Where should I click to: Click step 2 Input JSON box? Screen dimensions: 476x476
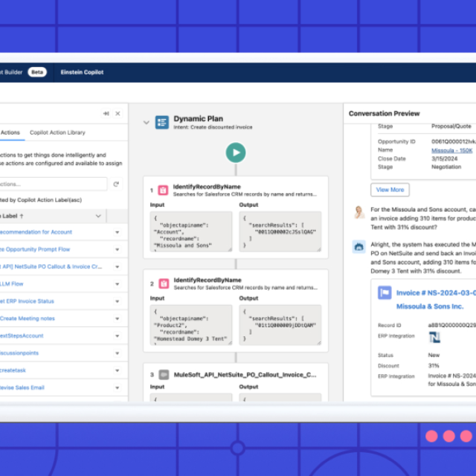[191, 325]
